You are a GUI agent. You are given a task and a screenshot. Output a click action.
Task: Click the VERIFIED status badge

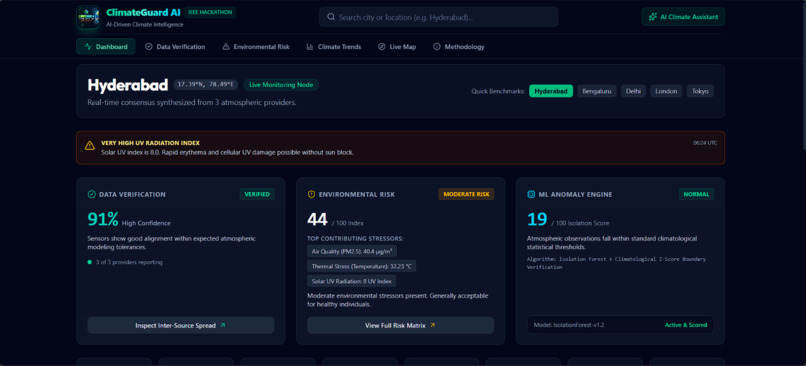point(257,194)
